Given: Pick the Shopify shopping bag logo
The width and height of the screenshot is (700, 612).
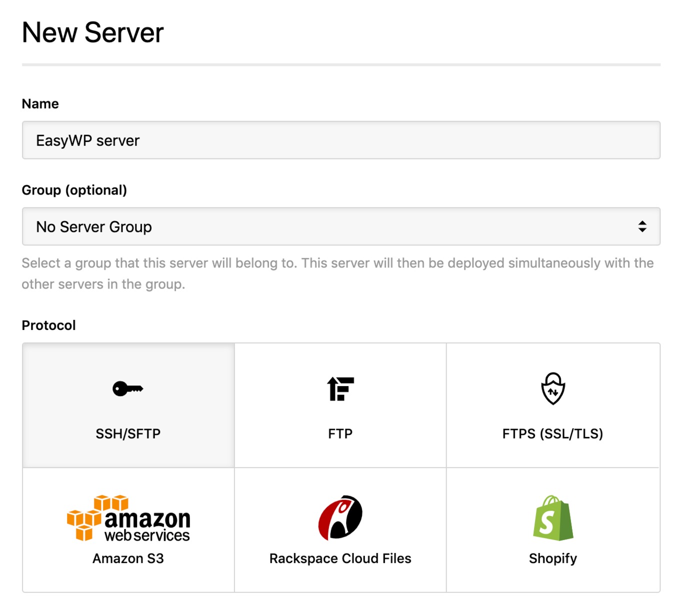Looking at the screenshot, I should (553, 518).
